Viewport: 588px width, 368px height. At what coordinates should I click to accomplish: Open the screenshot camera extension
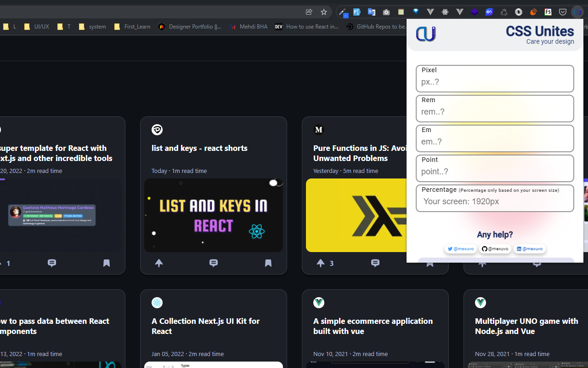point(386,12)
